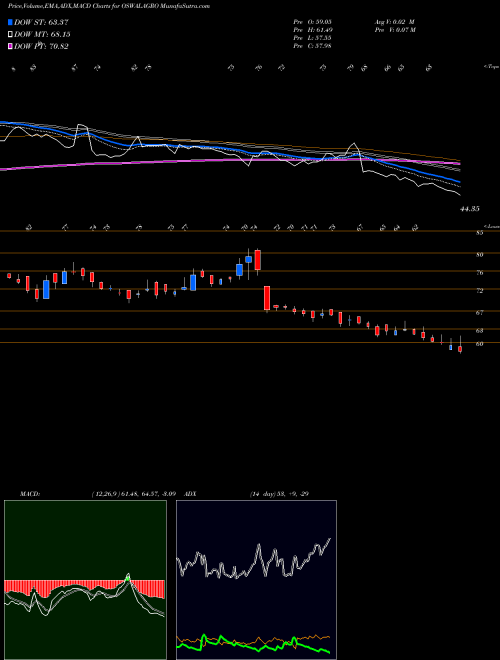Click the magenta DOW PT legend swatch
The width and height of the screenshot is (500, 660).
[10, 46]
